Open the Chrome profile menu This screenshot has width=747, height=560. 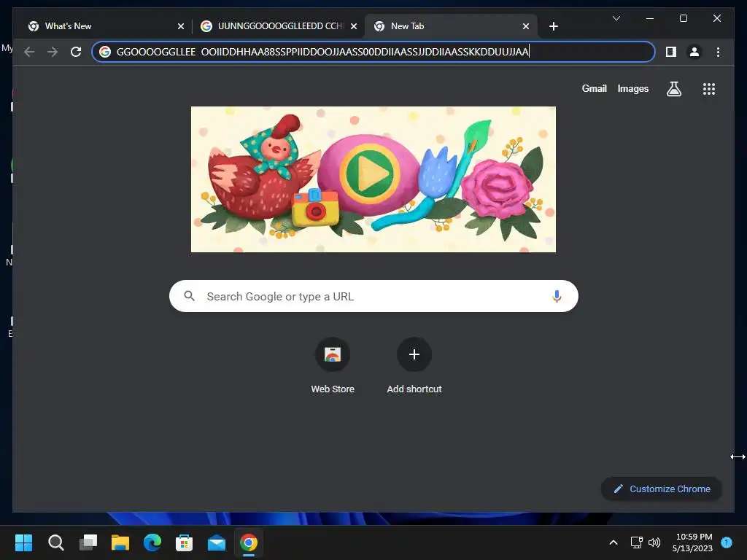pyautogui.click(x=694, y=52)
